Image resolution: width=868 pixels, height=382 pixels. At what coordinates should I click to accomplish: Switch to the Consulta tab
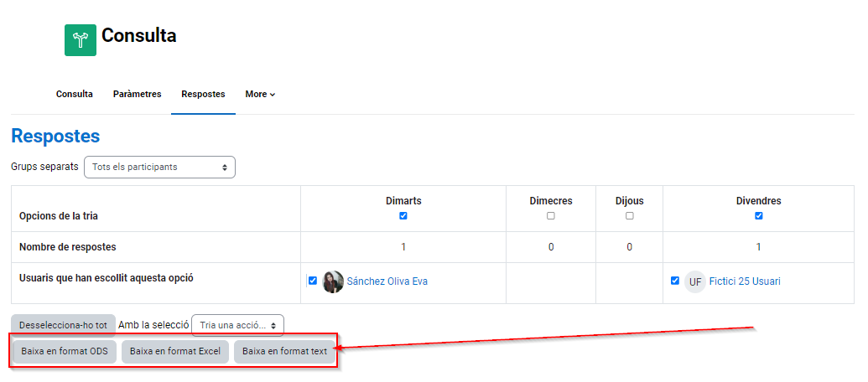[x=75, y=95]
